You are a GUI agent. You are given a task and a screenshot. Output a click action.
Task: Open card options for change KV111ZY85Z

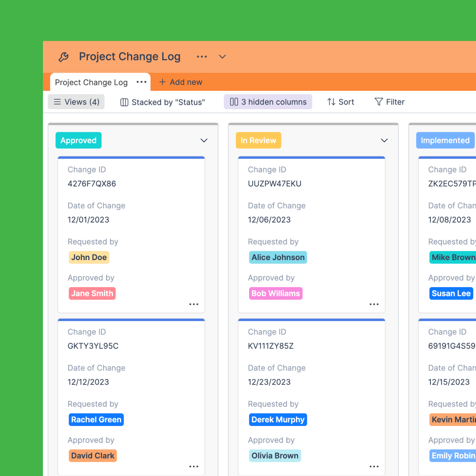(x=374, y=466)
